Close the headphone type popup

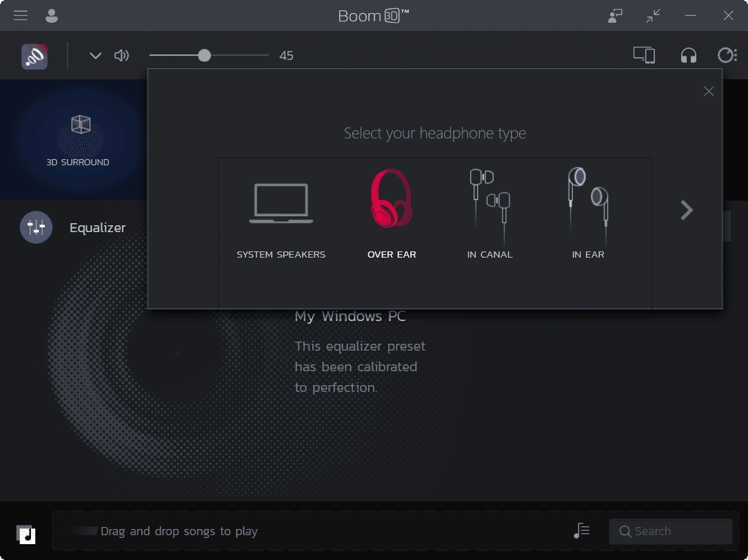point(709,91)
